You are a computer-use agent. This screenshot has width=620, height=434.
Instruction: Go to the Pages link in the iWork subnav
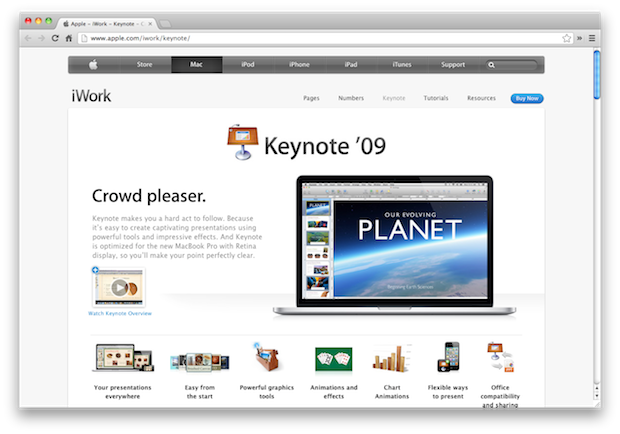pyautogui.click(x=311, y=98)
